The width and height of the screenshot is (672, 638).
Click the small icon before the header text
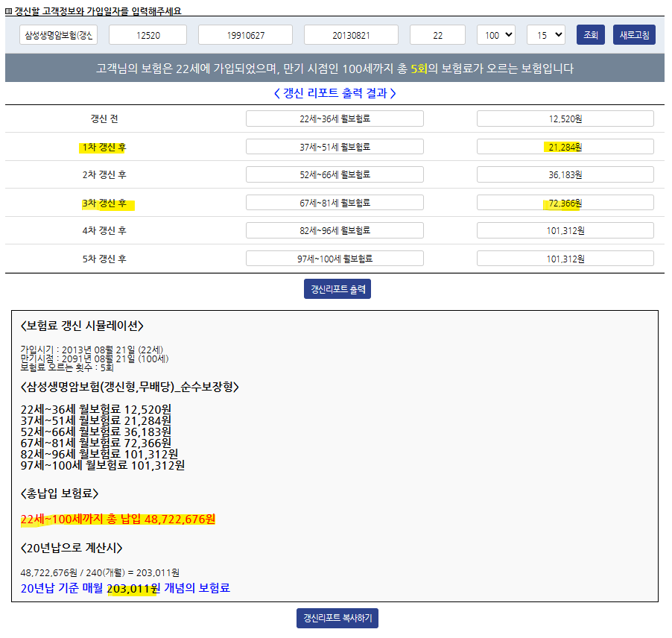click(8, 11)
